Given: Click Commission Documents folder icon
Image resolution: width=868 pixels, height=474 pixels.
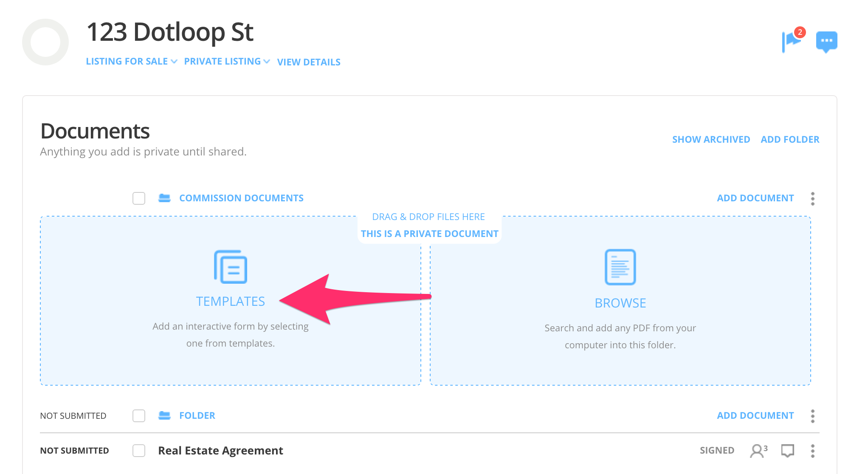Looking at the screenshot, I should tap(164, 198).
